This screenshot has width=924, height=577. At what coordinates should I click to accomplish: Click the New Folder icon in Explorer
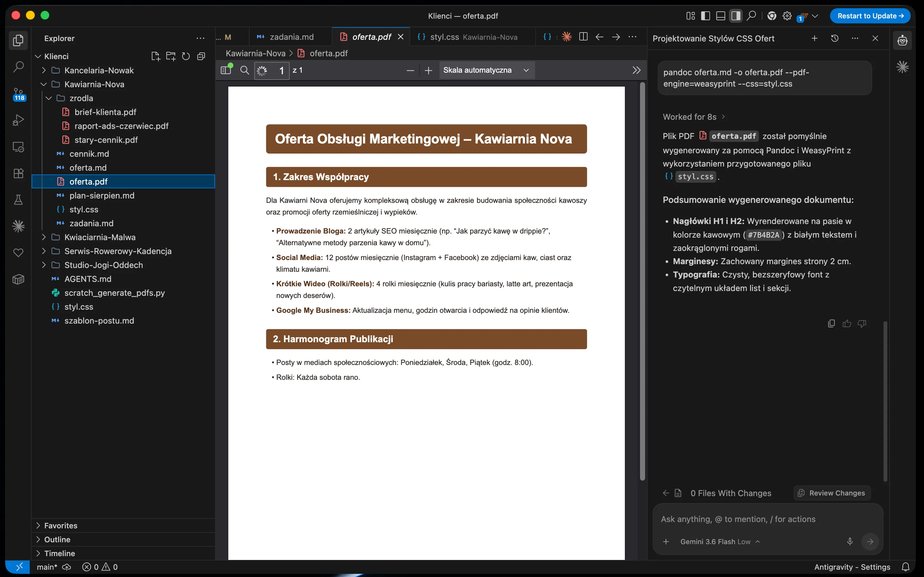[171, 57]
